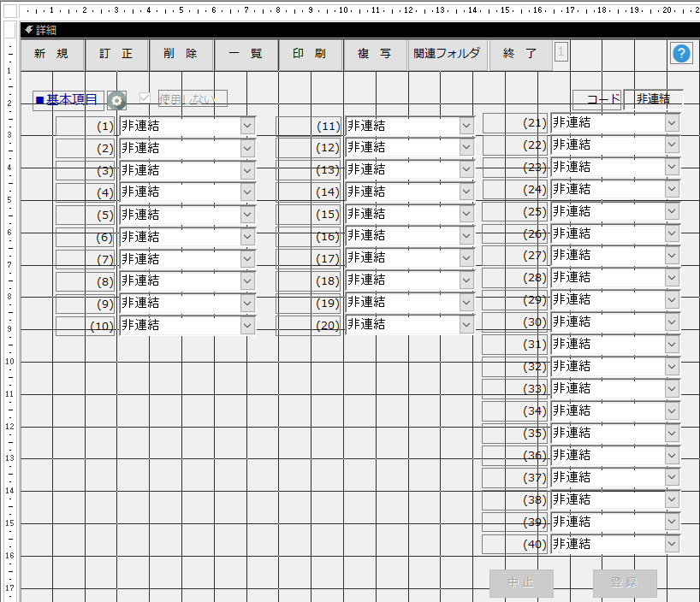Expand dropdown arrow for item (10)
Viewport: 700px width, 602px height.
tap(247, 325)
